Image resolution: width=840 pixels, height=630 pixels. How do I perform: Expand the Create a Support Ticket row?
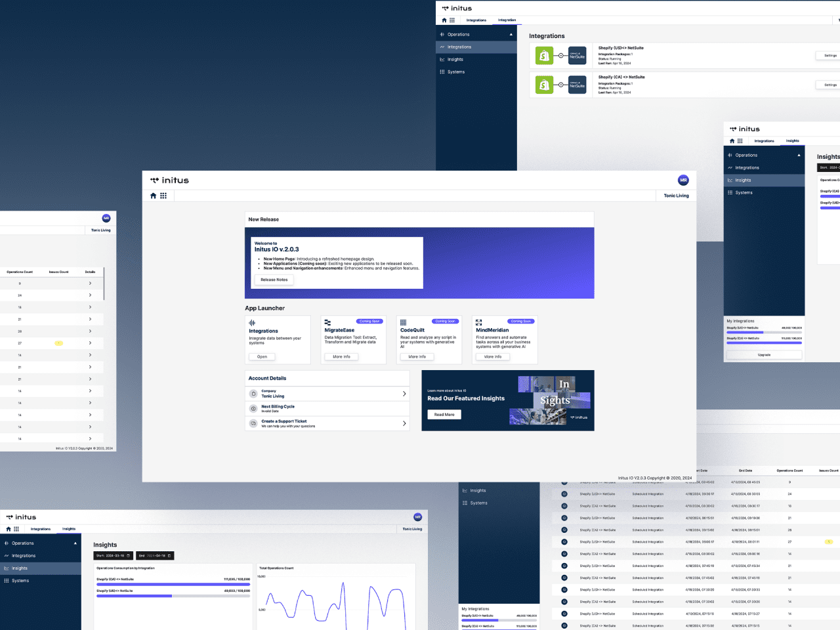tap(404, 423)
